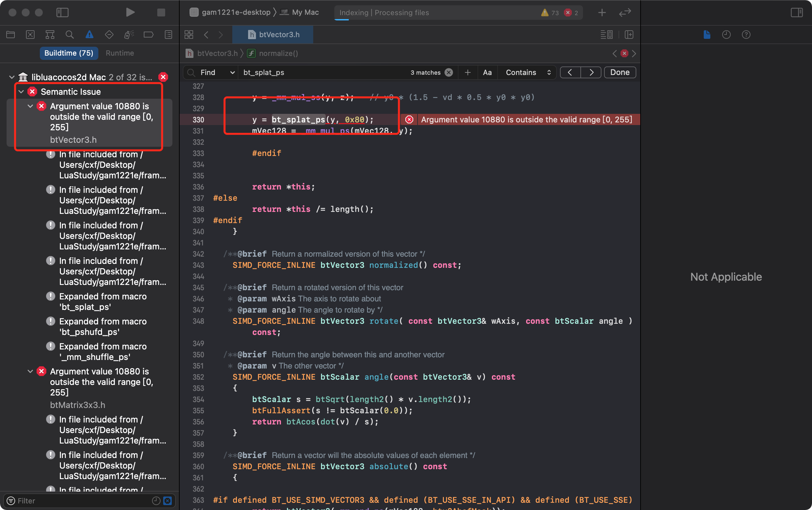Toggle the right inspector panel
Screen dimensions: 812x510
click(797, 13)
